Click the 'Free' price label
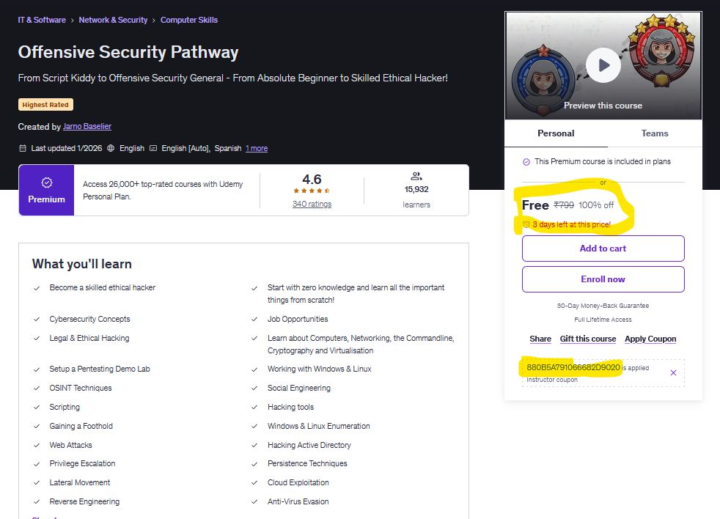720x519 pixels. coord(535,205)
